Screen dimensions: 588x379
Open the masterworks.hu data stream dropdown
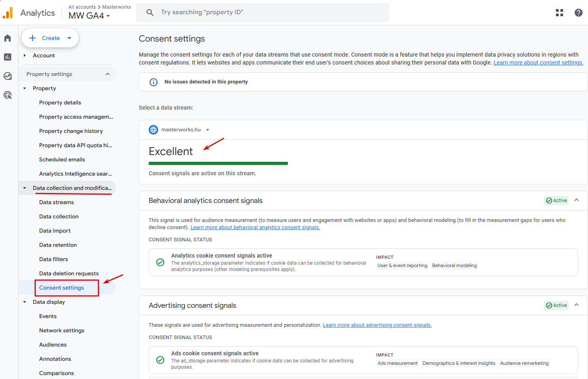208,130
